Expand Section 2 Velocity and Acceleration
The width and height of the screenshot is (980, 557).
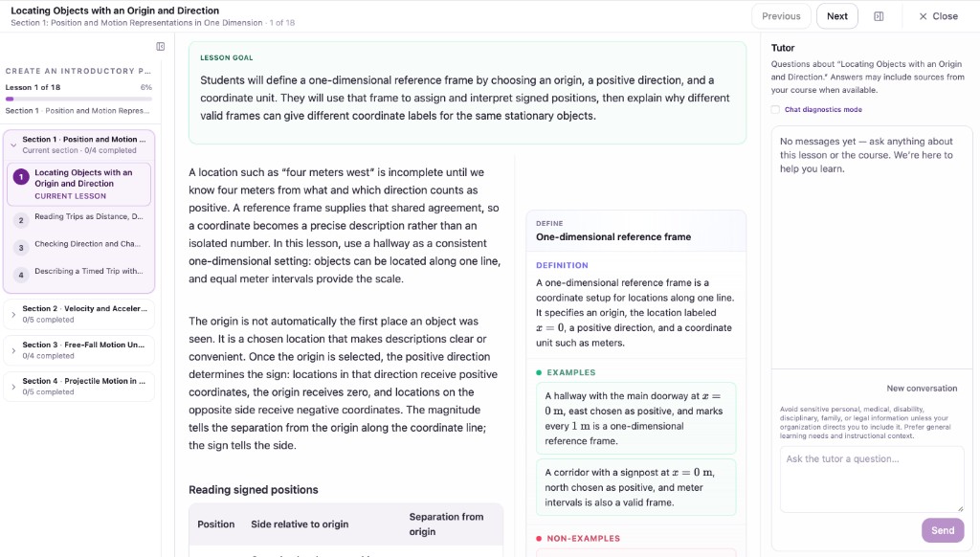(x=78, y=314)
